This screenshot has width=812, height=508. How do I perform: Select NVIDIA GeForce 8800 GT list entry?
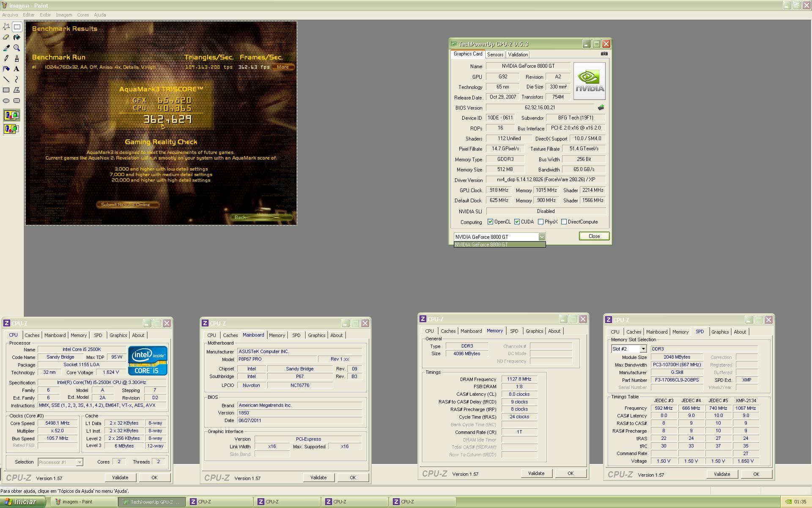tap(499, 245)
